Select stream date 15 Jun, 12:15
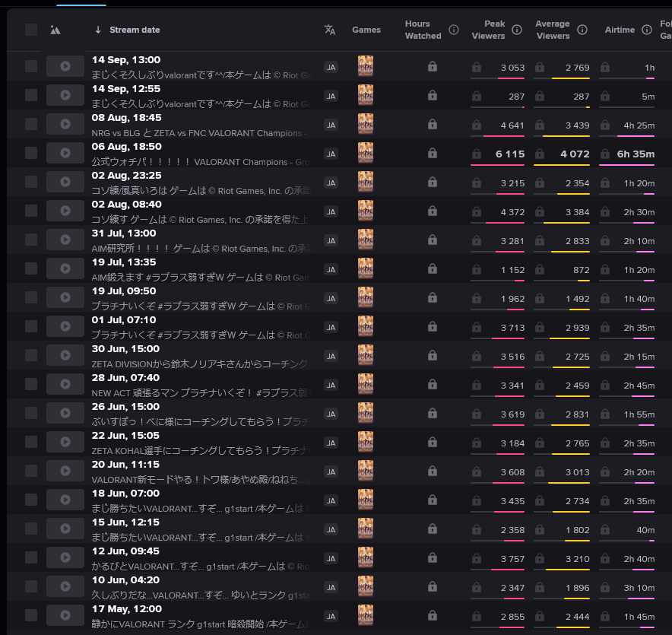The image size is (672, 635). 125,522
